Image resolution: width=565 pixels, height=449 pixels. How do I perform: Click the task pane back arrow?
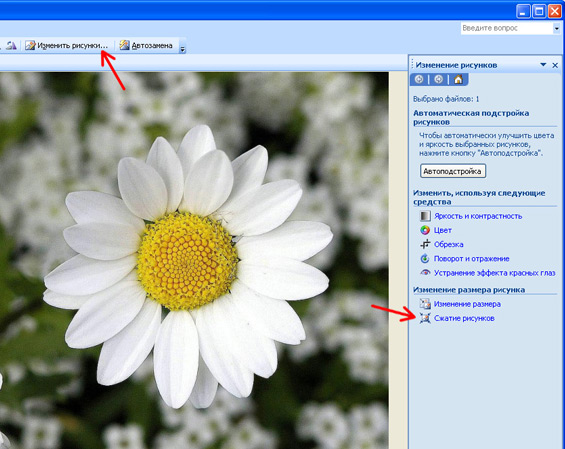419,79
